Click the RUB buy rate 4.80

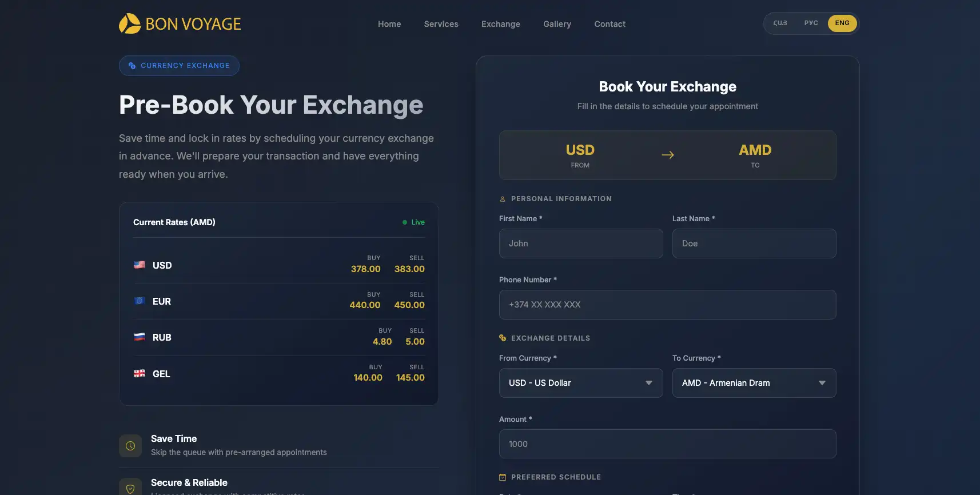pyautogui.click(x=382, y=342)
